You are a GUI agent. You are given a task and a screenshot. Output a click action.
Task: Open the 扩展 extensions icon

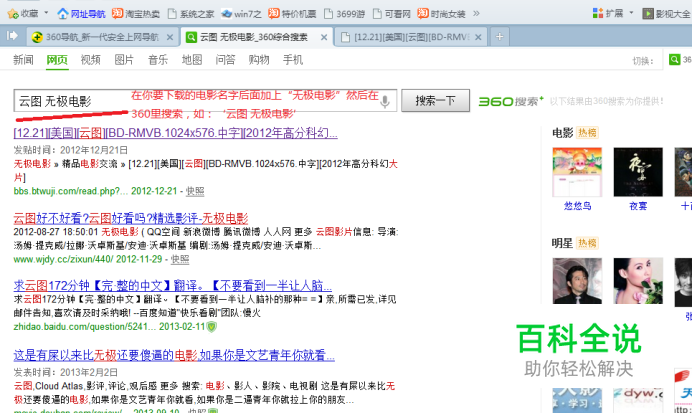(x=598, y=13)
